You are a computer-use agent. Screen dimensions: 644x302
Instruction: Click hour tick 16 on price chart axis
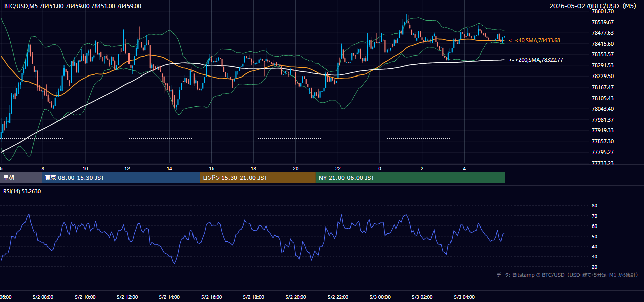pos(212,168)
